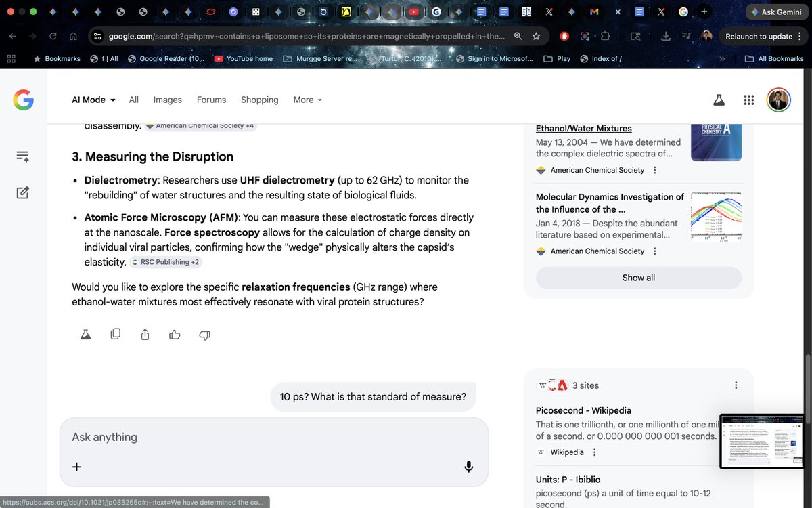812x508 pixels.
Task: Give the response a thumbs down
Action: pyautogui.click(x=204, y=335)
